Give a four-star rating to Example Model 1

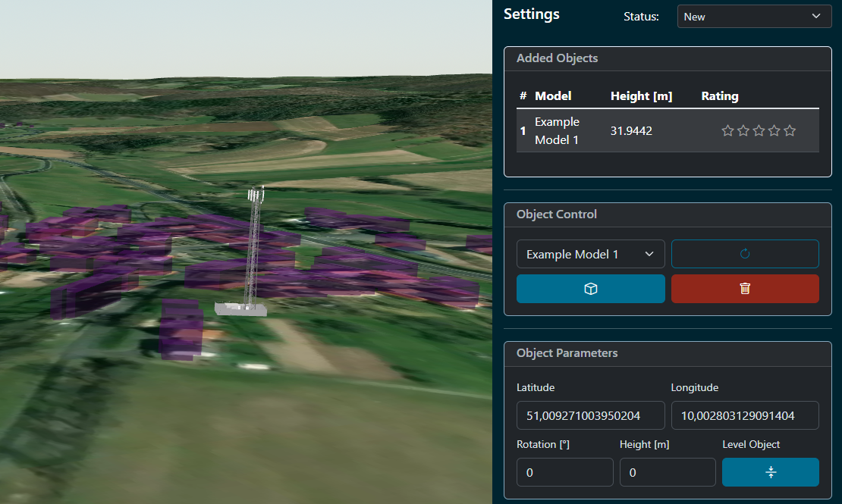(774, 131)
